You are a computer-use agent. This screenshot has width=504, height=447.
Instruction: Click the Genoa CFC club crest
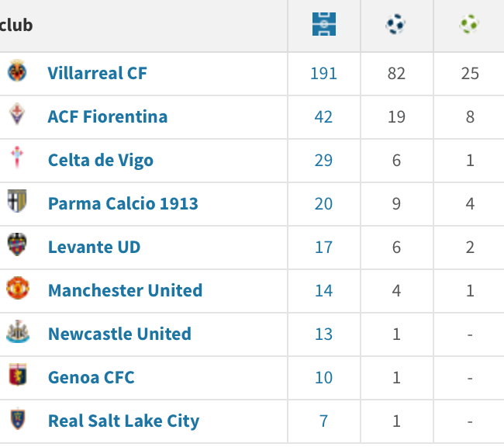point(16,377)
